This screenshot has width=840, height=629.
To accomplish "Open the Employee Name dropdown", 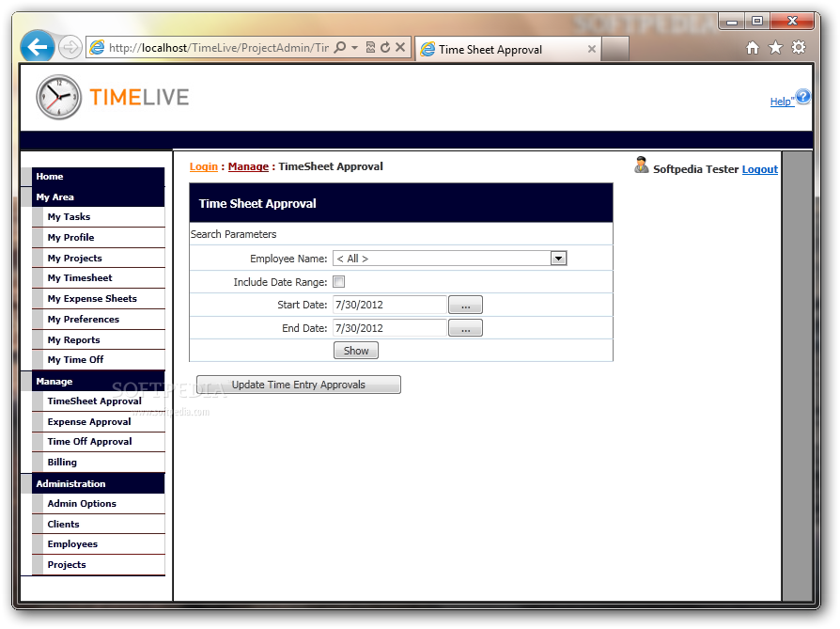I will point(558,259).
